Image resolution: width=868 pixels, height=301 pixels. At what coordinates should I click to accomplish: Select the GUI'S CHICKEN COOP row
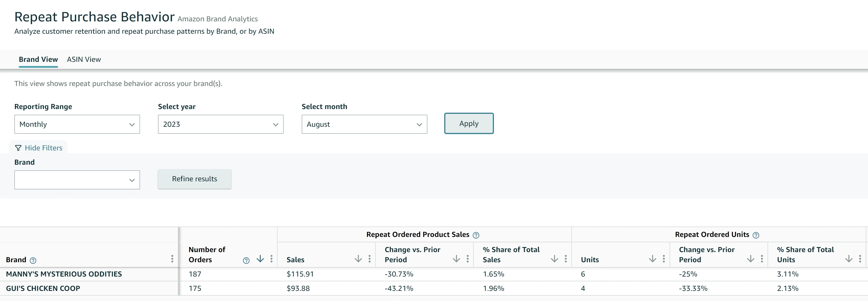click(x=434, y=289)
